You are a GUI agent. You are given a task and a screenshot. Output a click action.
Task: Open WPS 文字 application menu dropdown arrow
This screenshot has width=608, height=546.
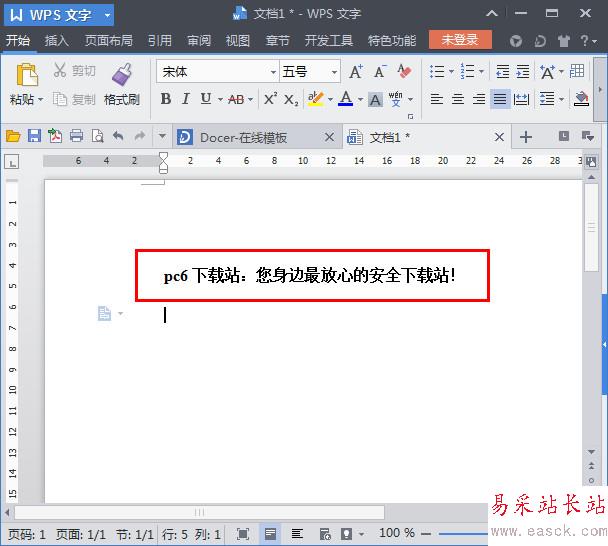(x=107, y=16)
